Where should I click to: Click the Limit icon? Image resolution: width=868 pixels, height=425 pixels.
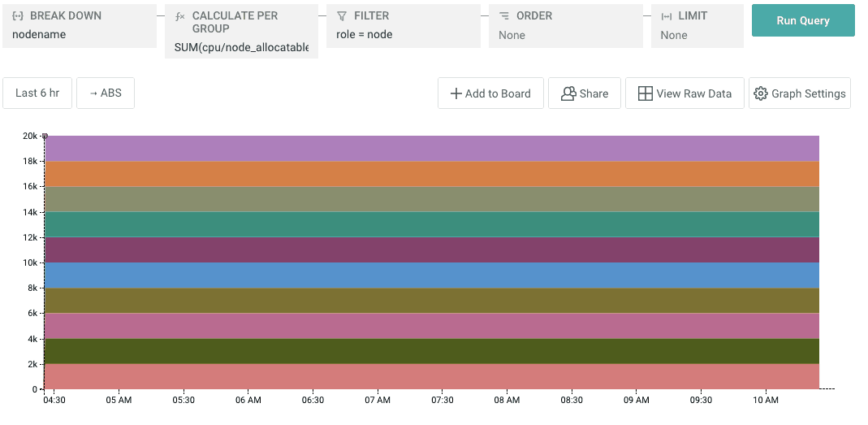tap(667, 16)
